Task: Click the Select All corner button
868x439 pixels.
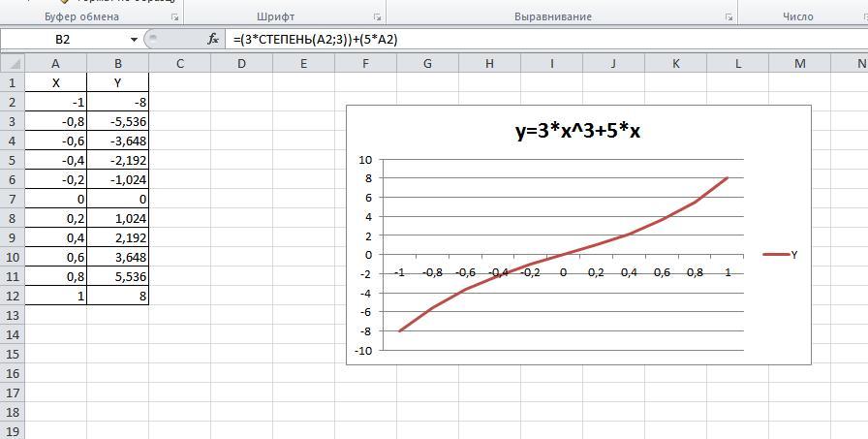Action: [x=13, y=64]
